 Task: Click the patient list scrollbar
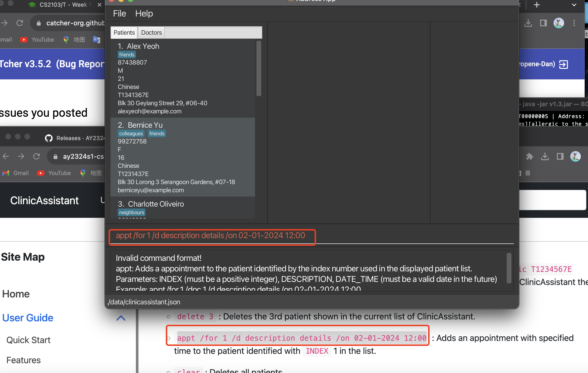tap(259, 68)
